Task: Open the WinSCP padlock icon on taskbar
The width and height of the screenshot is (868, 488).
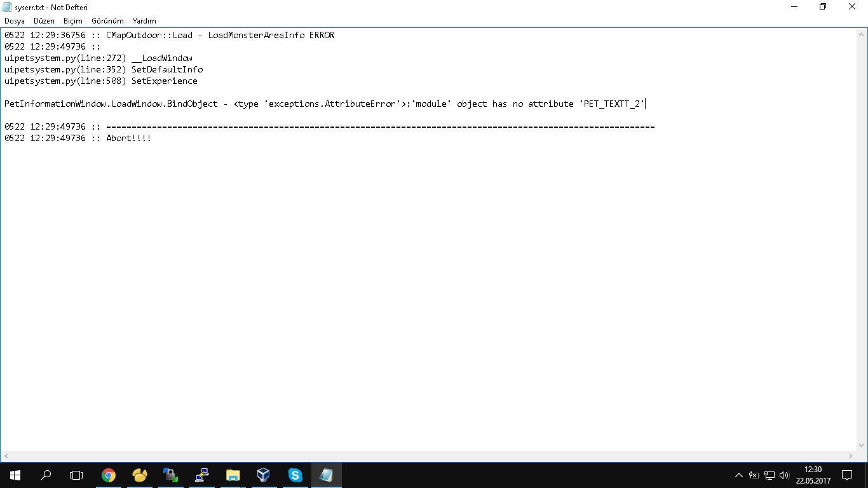Action: [171, 475]
